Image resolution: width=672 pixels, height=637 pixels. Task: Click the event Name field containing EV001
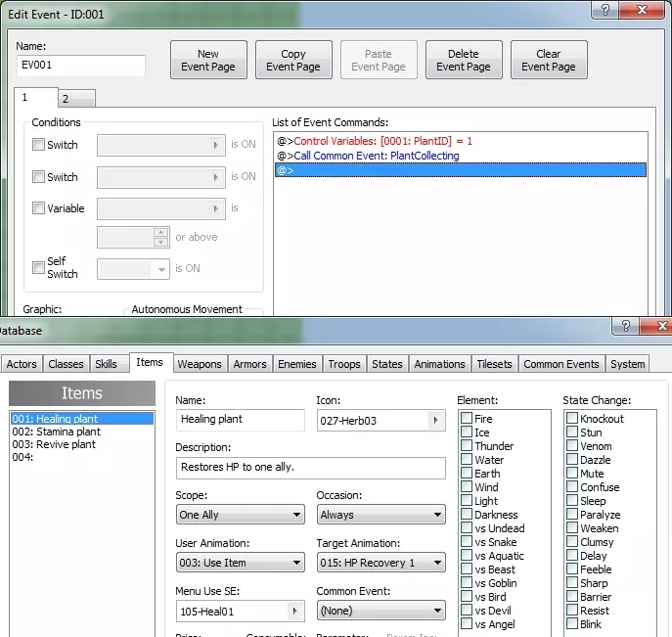coord(81,66)
